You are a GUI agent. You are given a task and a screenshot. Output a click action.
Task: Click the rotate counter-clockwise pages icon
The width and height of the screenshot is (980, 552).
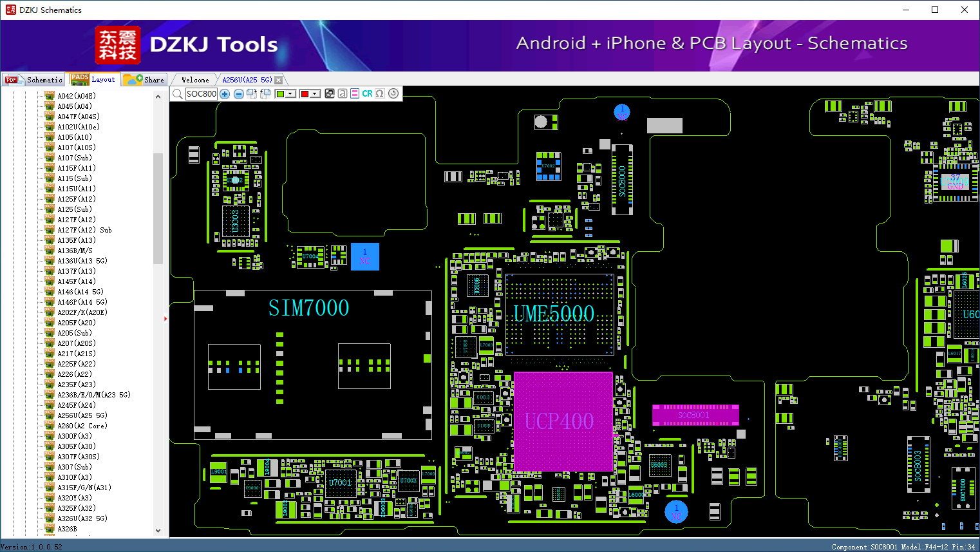click(265, 94)
